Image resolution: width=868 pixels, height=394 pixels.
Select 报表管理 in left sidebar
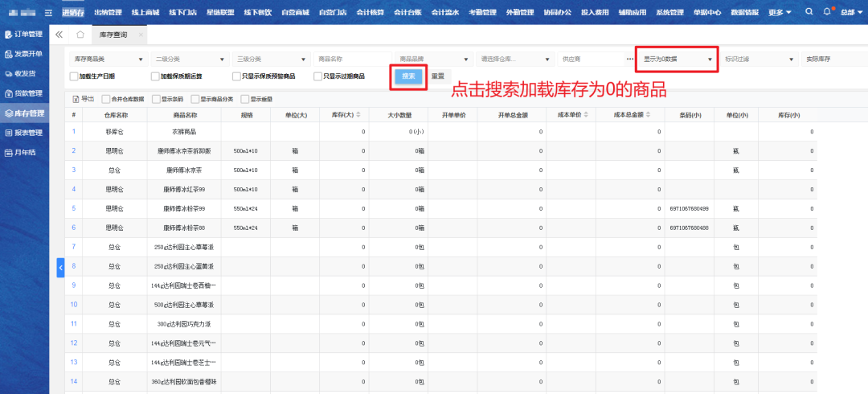(24, 133)
